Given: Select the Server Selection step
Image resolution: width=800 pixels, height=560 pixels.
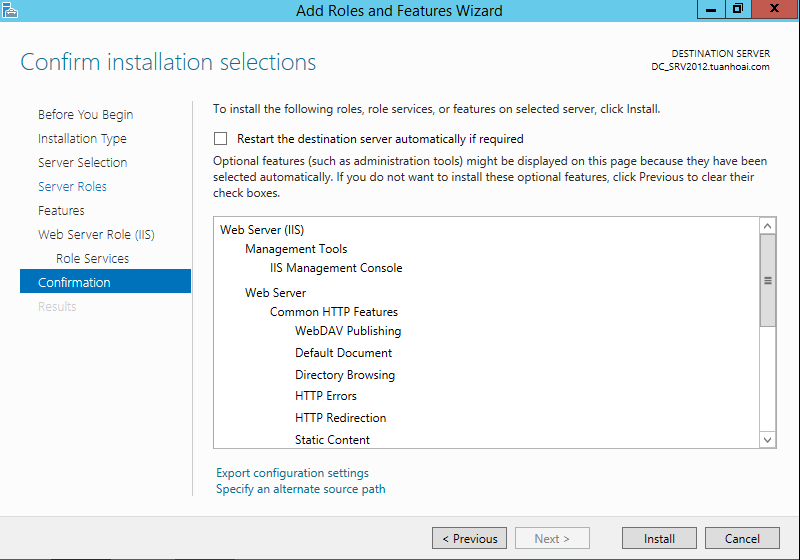Looking at the screenshot, I should [x=83, y=163].
